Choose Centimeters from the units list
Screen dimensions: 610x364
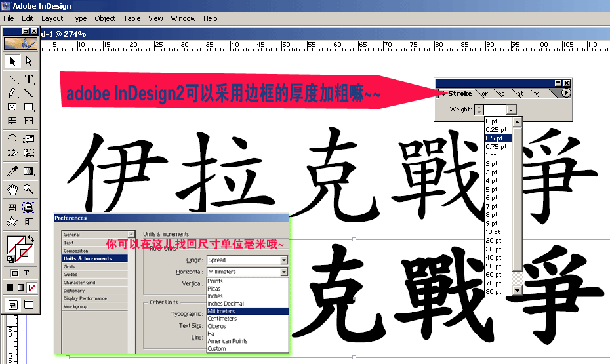point(248,319)
